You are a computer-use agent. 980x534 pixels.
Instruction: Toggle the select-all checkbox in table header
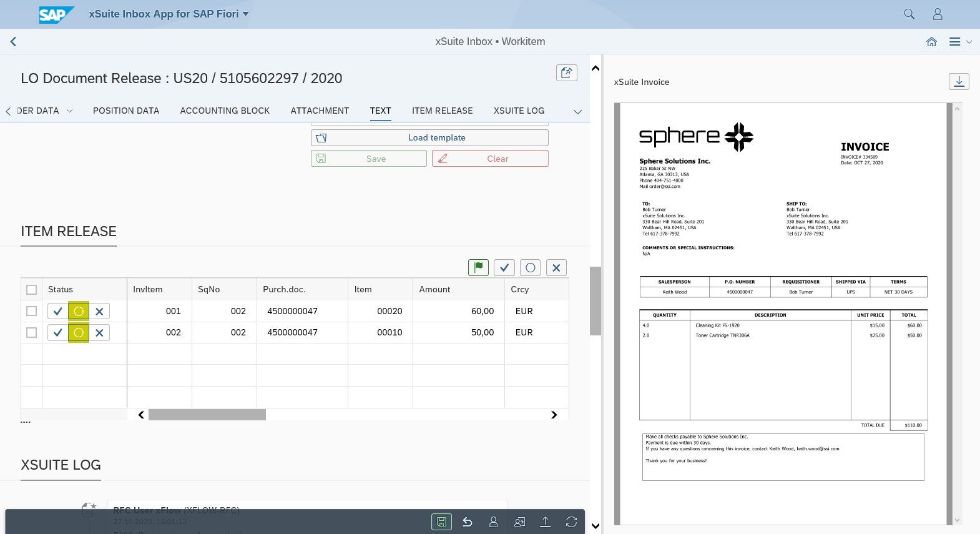tap(32, 290)
